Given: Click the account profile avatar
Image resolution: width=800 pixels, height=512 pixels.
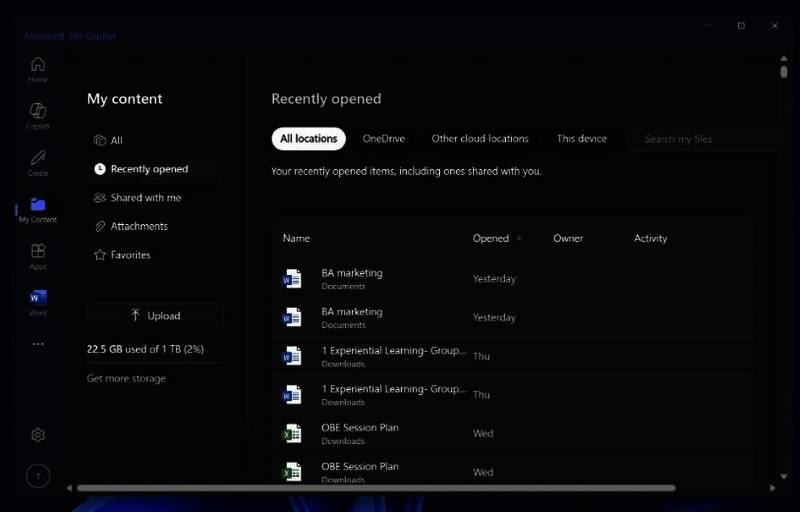Looking at the screenshot, I should 38,477.
